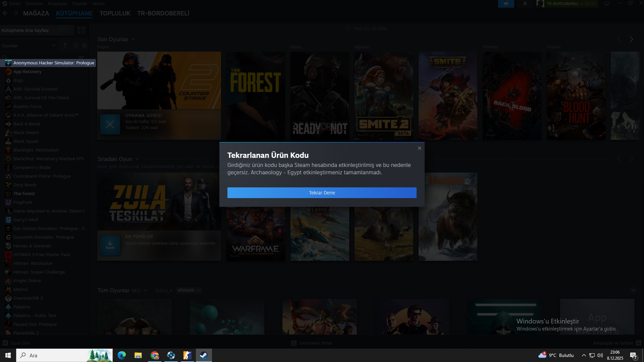The image size is (644, 362).
Task: Stop Counter-Strike 2 with the X button
Action: point(110,124)
